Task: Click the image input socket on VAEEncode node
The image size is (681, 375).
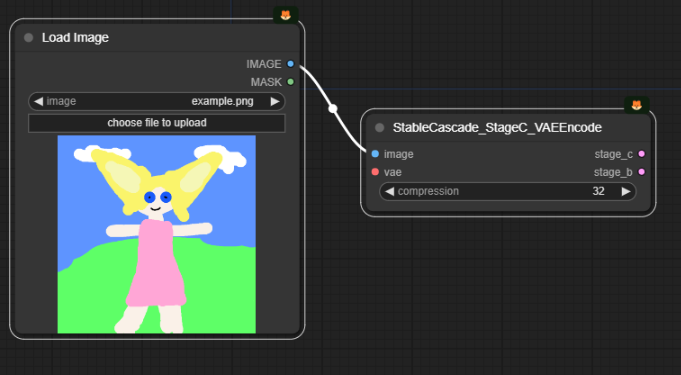Action: point(375,154)
